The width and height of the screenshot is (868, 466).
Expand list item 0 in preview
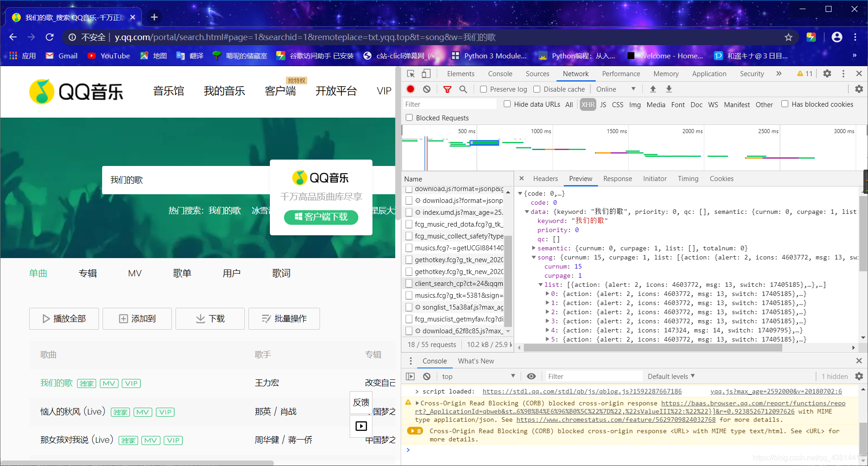[548, 294]
